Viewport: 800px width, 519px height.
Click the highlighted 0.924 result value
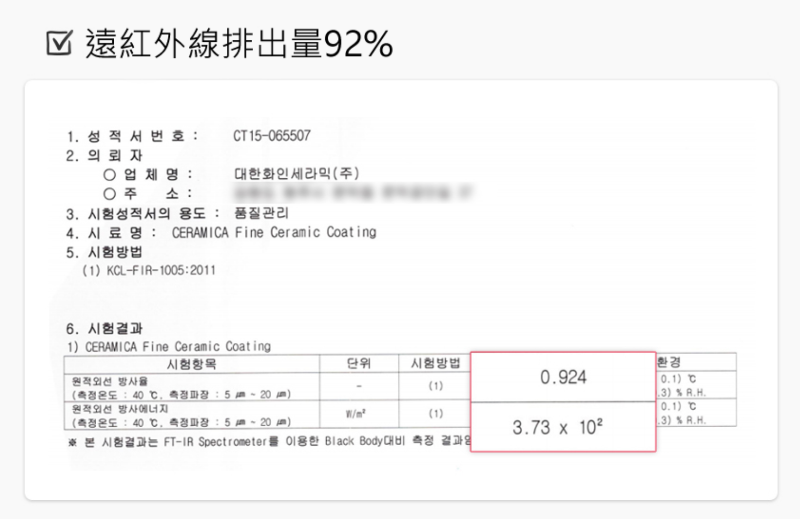(x=563, y=377)
